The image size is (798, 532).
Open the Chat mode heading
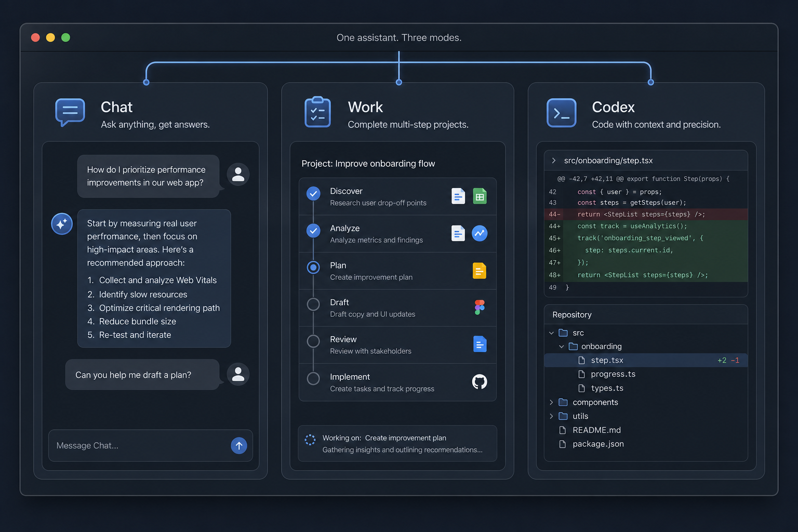point(117,107)
